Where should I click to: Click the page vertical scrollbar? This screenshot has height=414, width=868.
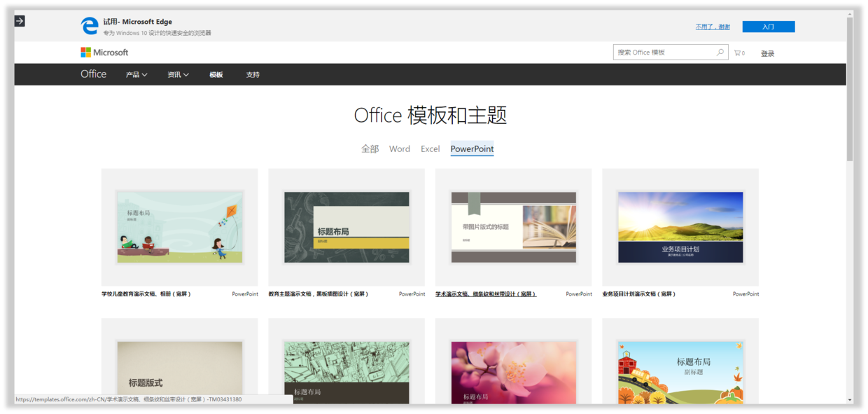(x=850, y=89)
